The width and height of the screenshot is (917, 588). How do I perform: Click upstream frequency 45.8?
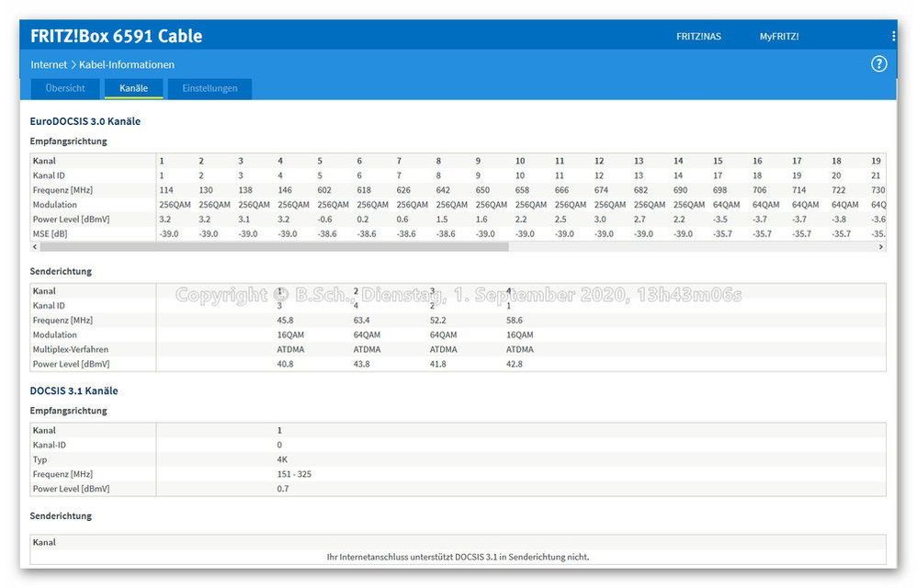point(286,321)
